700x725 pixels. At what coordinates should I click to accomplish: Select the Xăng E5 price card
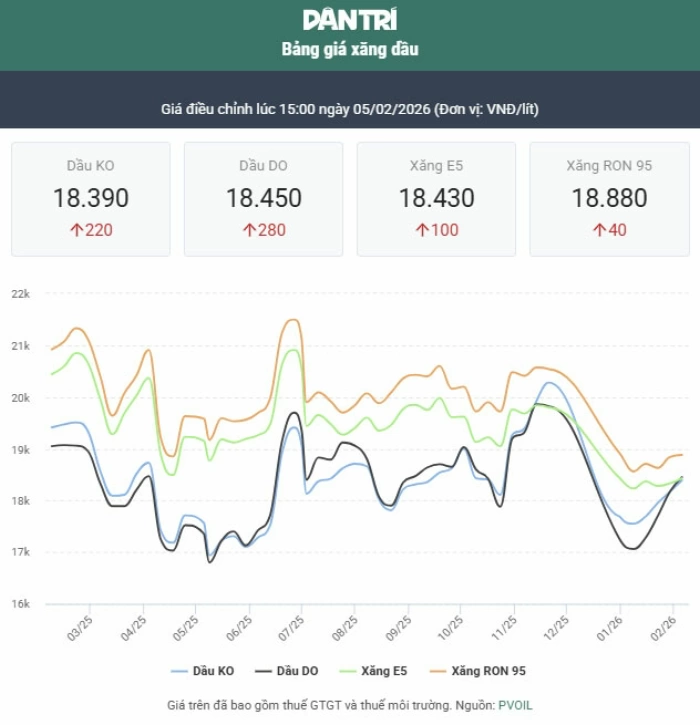pyautogui.click(x=436, y=199)
